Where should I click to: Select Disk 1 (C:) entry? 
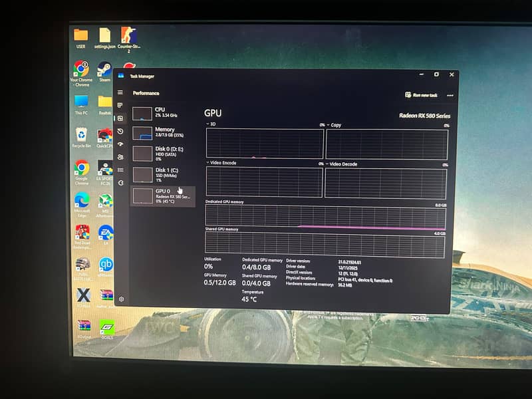[x=162, y=175]
